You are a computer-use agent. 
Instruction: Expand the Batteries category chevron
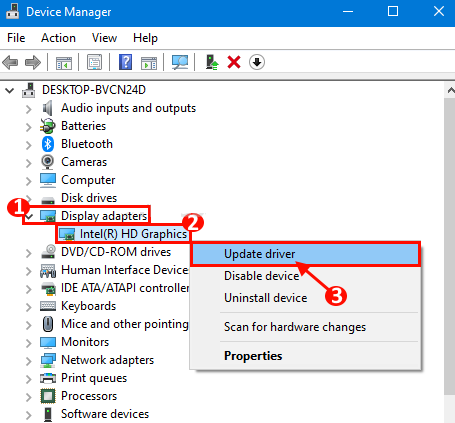29,127
